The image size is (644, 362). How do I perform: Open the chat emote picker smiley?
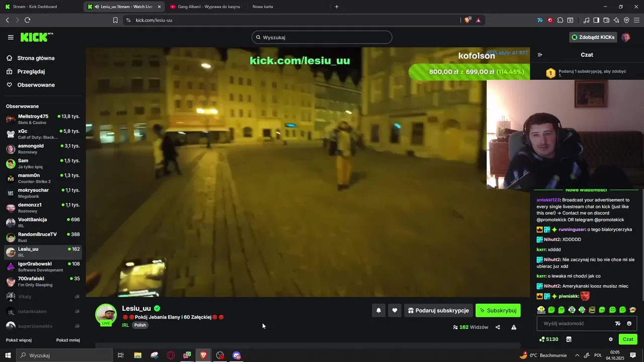point(629,323)
